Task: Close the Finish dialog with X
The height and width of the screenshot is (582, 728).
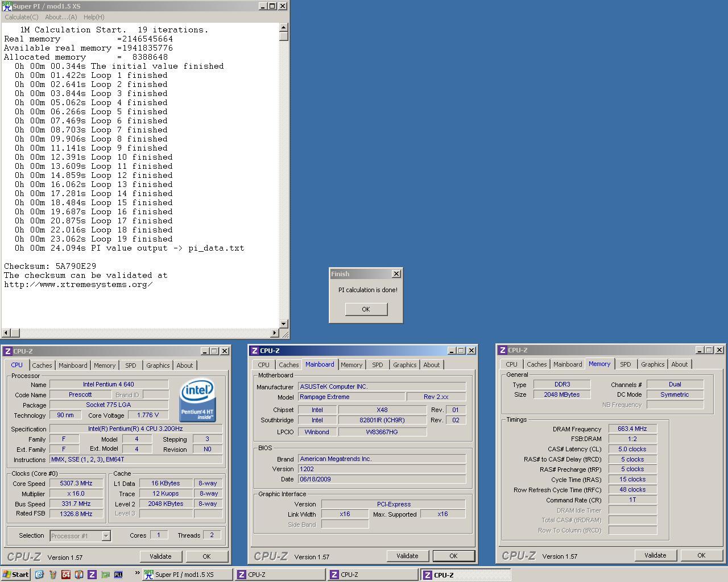Action: tap(396, 274)
